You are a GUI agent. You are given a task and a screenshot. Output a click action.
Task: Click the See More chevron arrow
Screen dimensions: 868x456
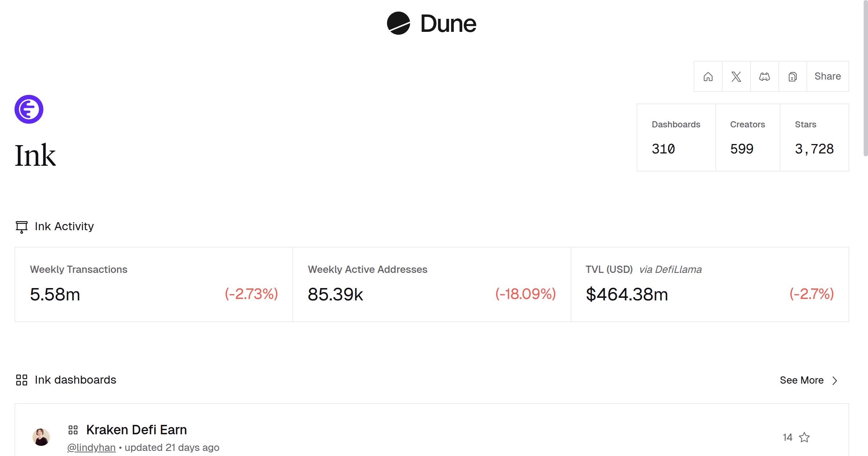click(835, 381)
